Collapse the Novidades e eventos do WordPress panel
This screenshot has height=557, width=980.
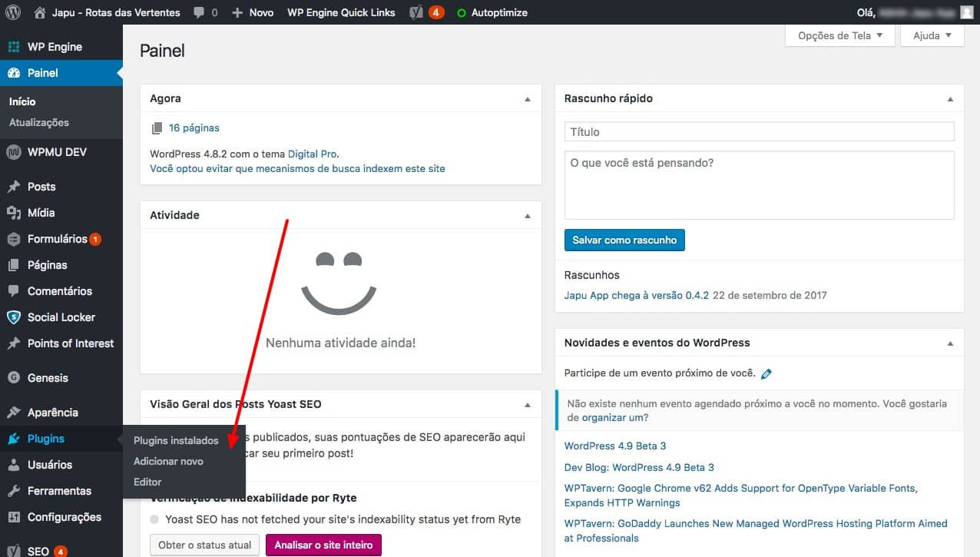(x=950, y=343)
